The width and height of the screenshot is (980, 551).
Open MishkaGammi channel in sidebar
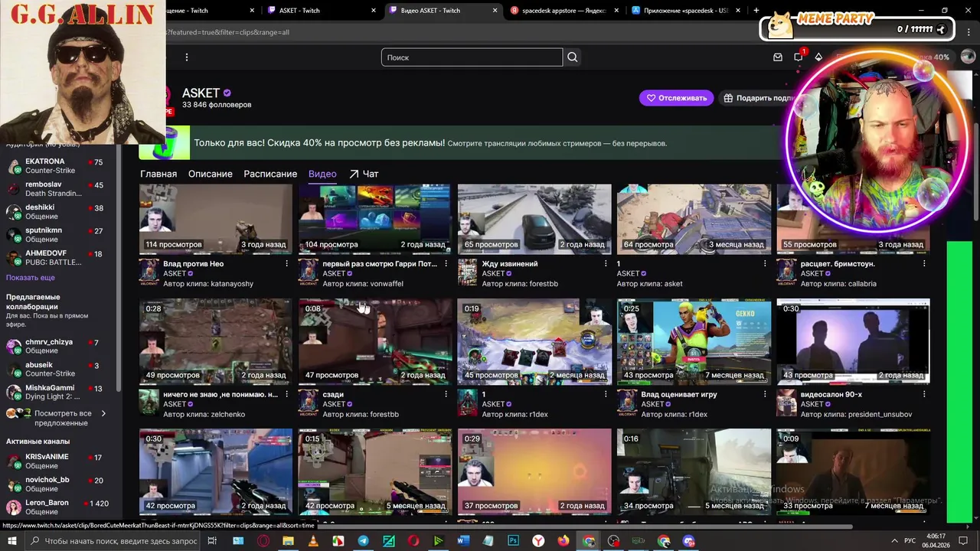pyautogui.click(x=57, y=393)
